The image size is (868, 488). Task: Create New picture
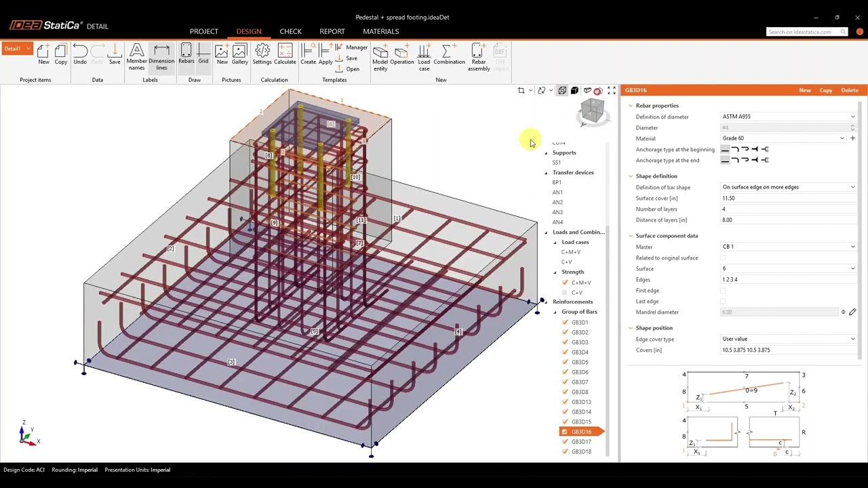(222, 54)
